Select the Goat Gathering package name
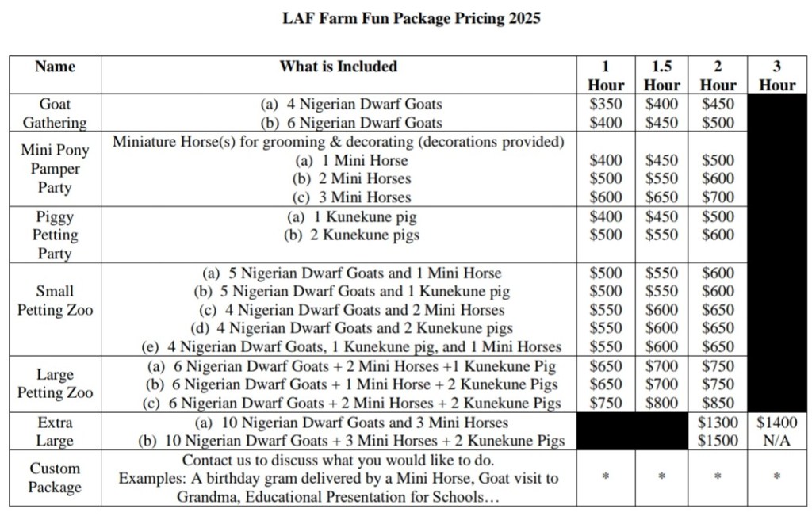The image size is (812, 524). 54,113
